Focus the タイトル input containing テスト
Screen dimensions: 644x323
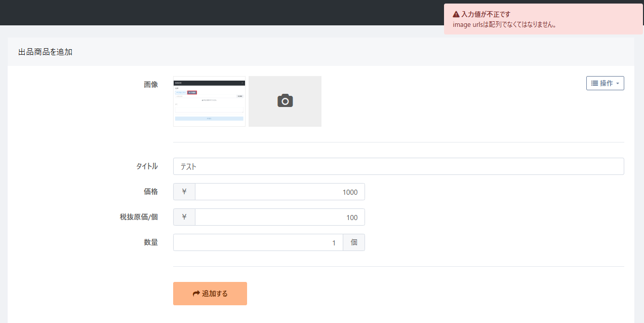click(398, 166)
